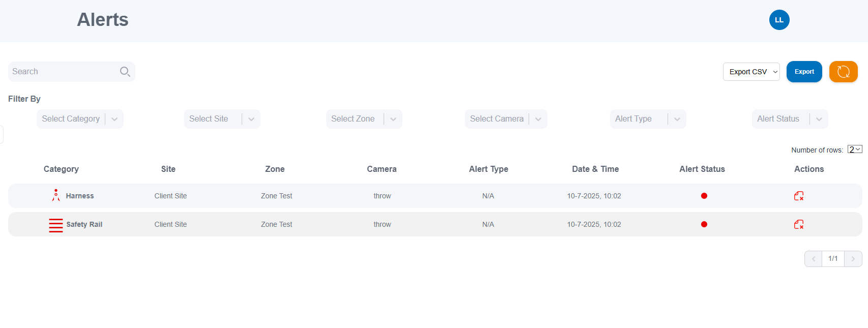
Task: Click N/A alert type in Harness row
Action: pos(488,196)
